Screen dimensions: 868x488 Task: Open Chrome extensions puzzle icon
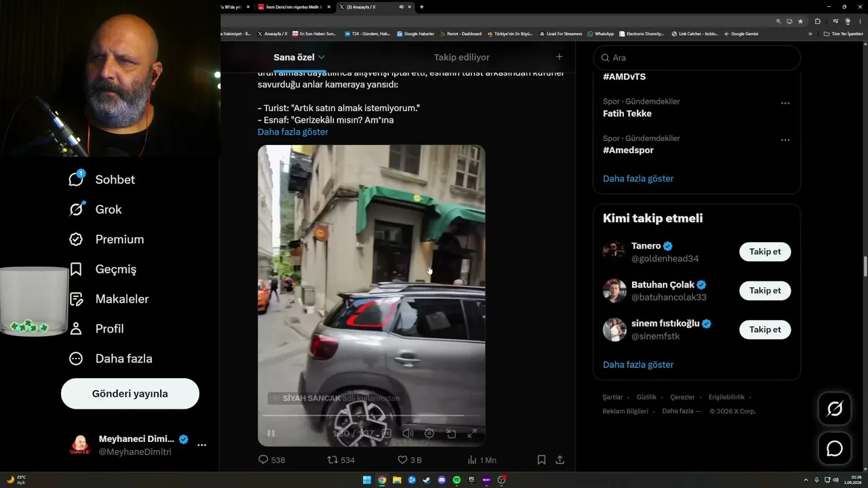point(817,21)
